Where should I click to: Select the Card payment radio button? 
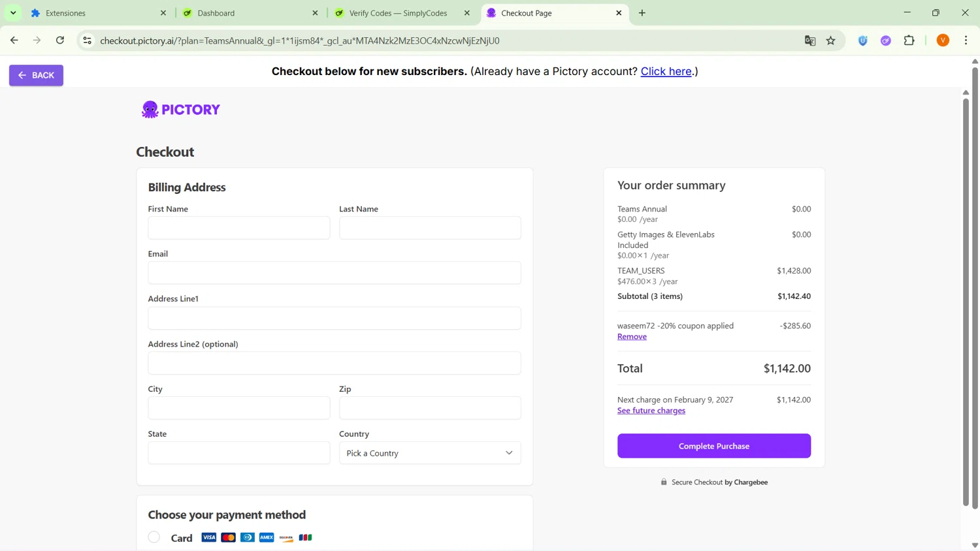click(154, 537)
